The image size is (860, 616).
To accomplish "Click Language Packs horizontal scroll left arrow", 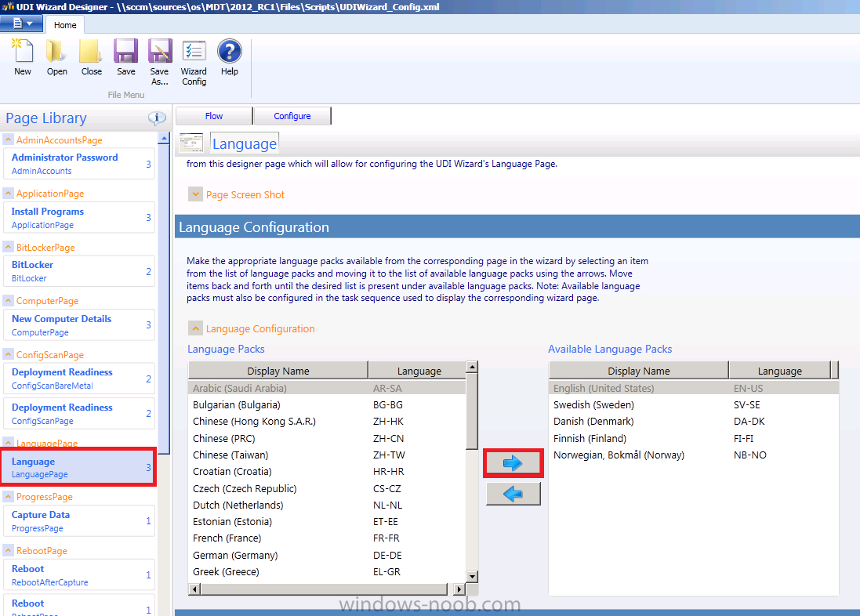I will click(x=194, y=589).
